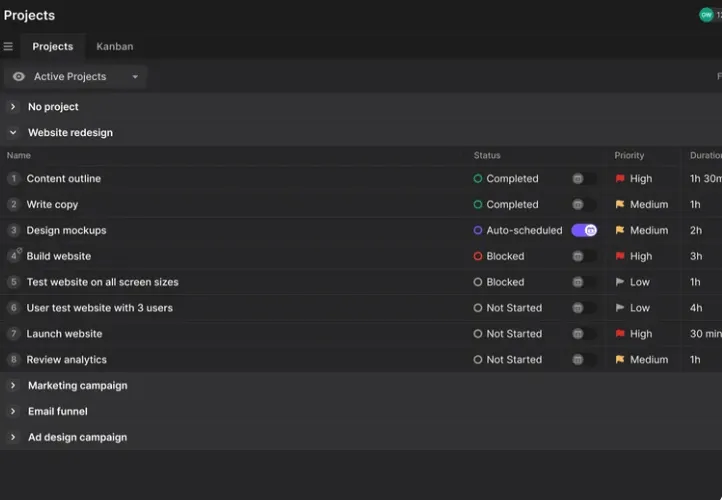722x500 pixels.
Task: Click red Blocked status circle for Build website
Action: click(477, 256)
